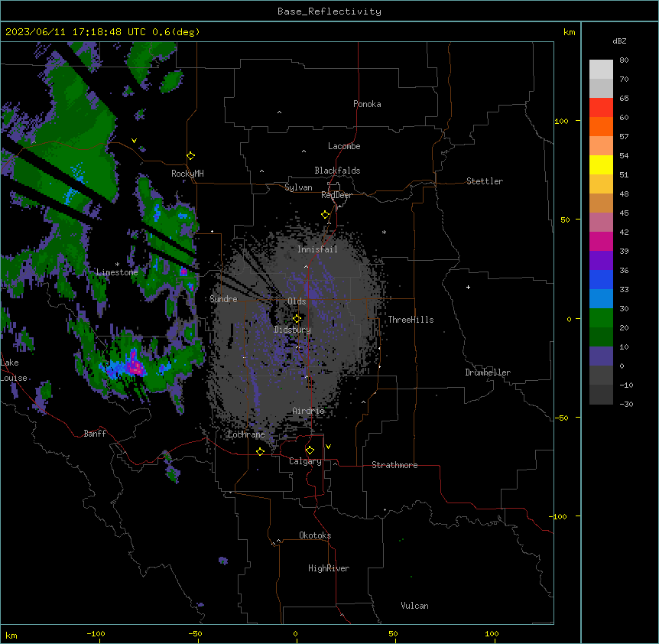This screenshot has width=659, height=644.
Task: Click the Stettler city label
Action: (485, 181)
